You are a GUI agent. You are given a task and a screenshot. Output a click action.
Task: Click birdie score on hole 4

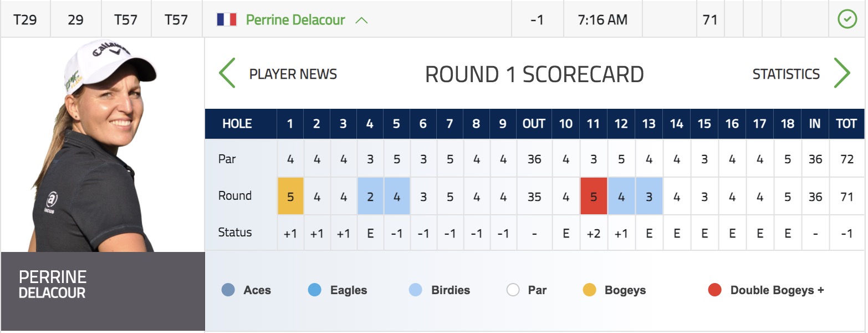click(x=370, y=196)
